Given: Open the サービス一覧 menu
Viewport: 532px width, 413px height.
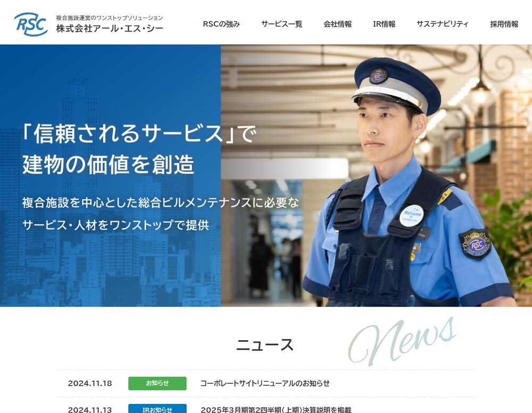Looking at the screenshot, I should [281, 24].
